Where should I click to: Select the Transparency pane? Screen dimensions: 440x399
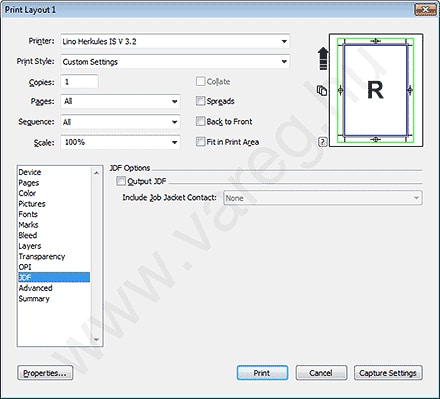click(x=54, y=256)
